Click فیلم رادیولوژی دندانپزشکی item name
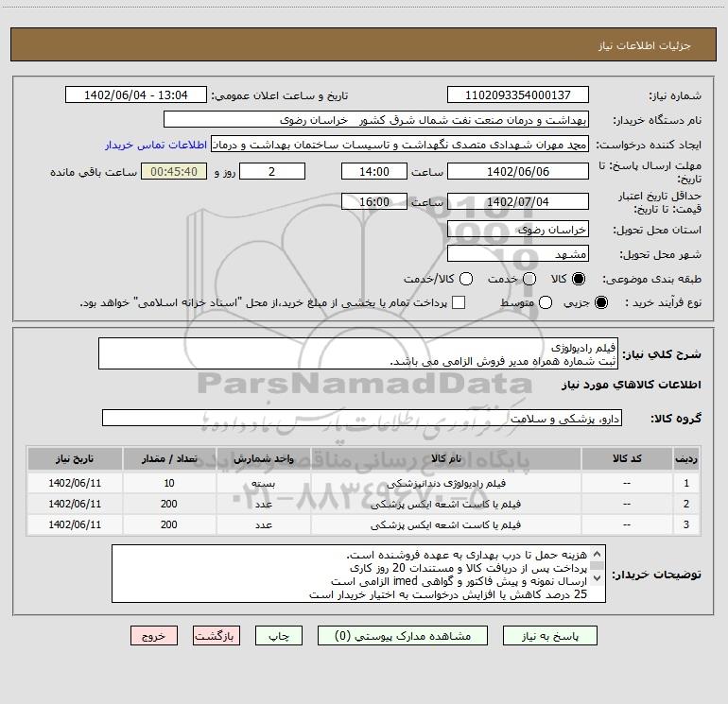728x704 pixels. 445,483
